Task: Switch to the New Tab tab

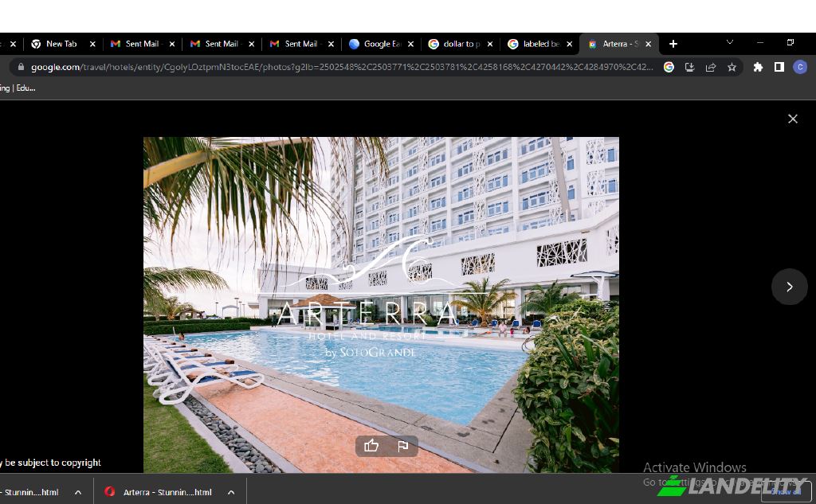Action: (61, 44)
